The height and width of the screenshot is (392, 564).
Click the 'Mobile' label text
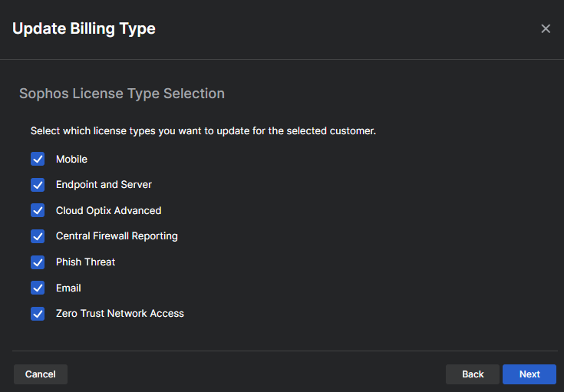71,160
